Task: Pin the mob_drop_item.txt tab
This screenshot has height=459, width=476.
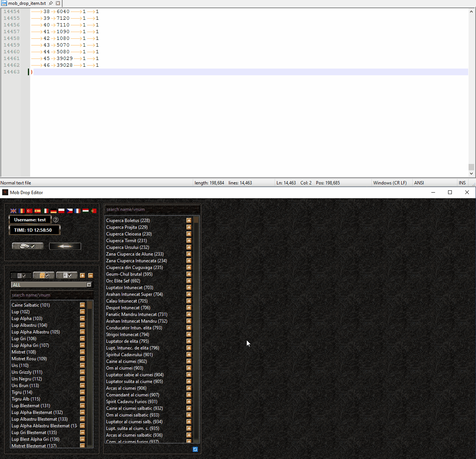Action: [51, 3]
